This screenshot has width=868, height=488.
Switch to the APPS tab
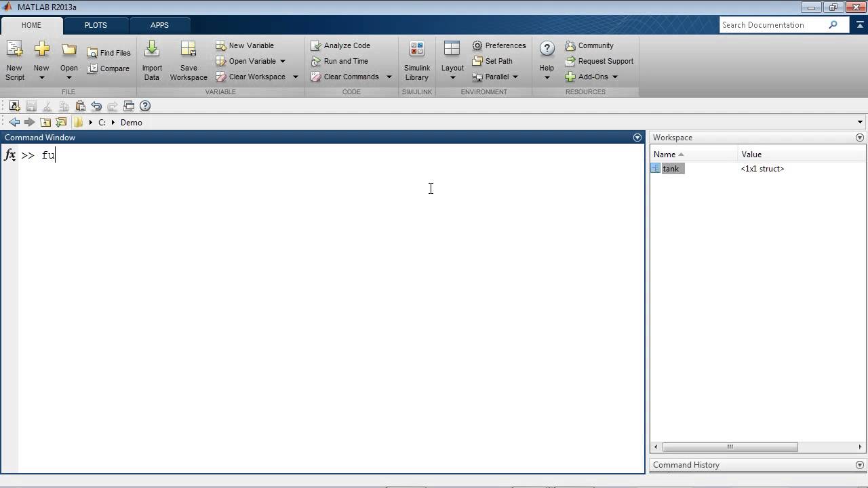coord(159,25)
